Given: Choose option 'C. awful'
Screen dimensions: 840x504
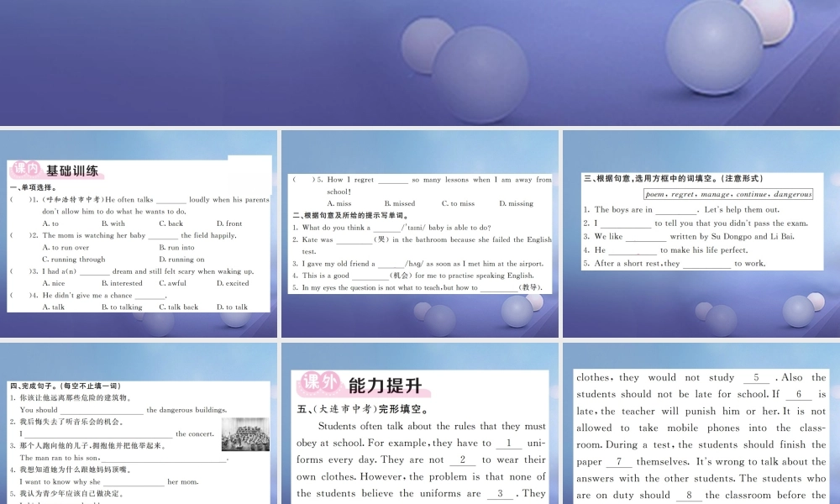Looking at the screenshot, I should click(172, 283).
